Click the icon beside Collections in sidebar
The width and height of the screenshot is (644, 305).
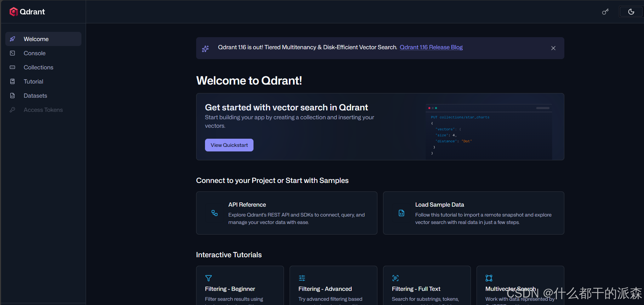(12, 67)
